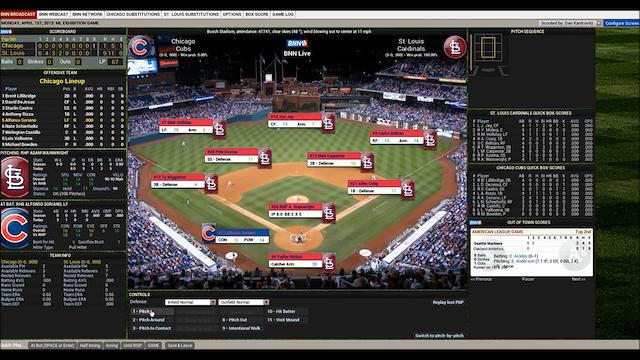
Task: Click the Half Inning quick play button
Action: [x=90, y=345]
